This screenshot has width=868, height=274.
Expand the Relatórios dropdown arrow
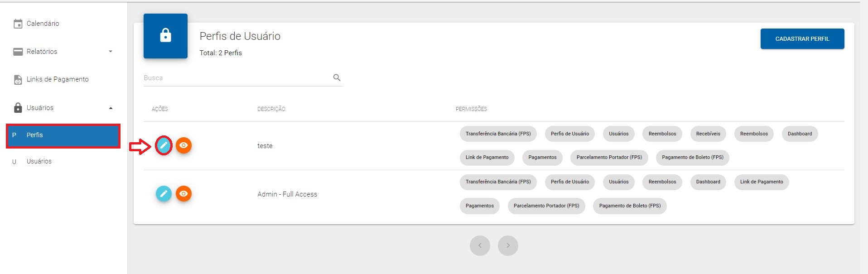coord(110,52)
